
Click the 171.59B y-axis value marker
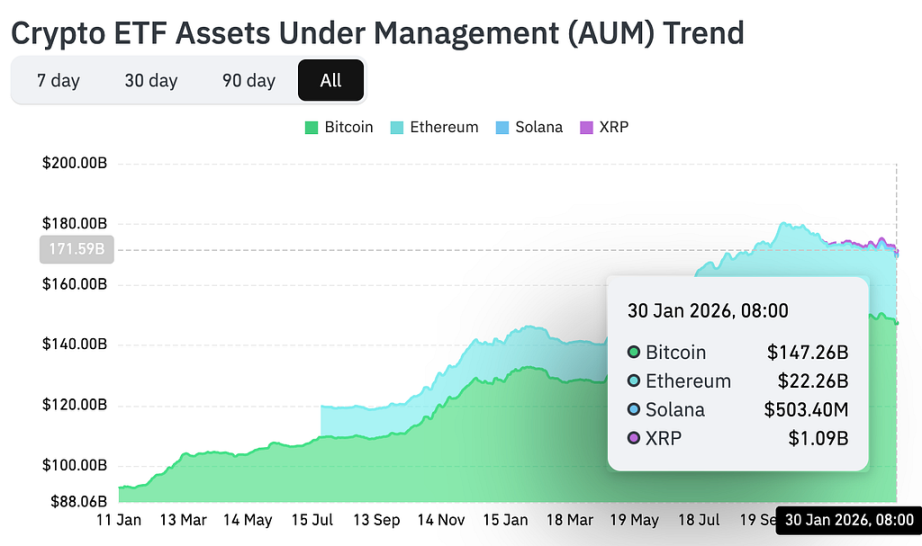tap(76, 249)
